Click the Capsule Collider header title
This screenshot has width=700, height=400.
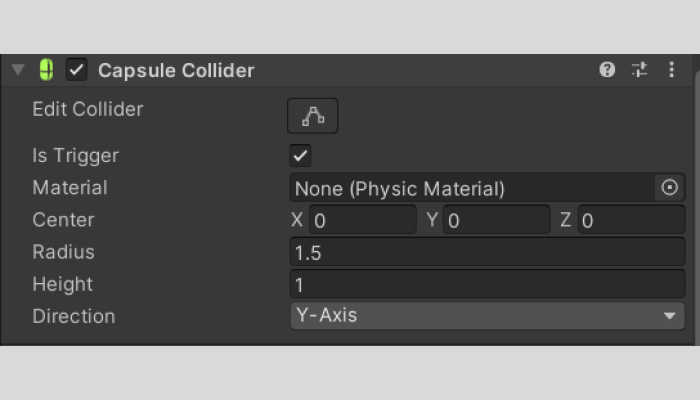(x=176, y=70)
